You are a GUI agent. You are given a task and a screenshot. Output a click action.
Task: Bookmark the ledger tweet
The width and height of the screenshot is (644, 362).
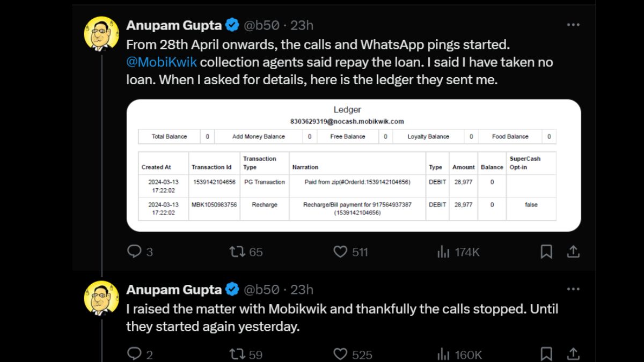click(x=546, y=252)
